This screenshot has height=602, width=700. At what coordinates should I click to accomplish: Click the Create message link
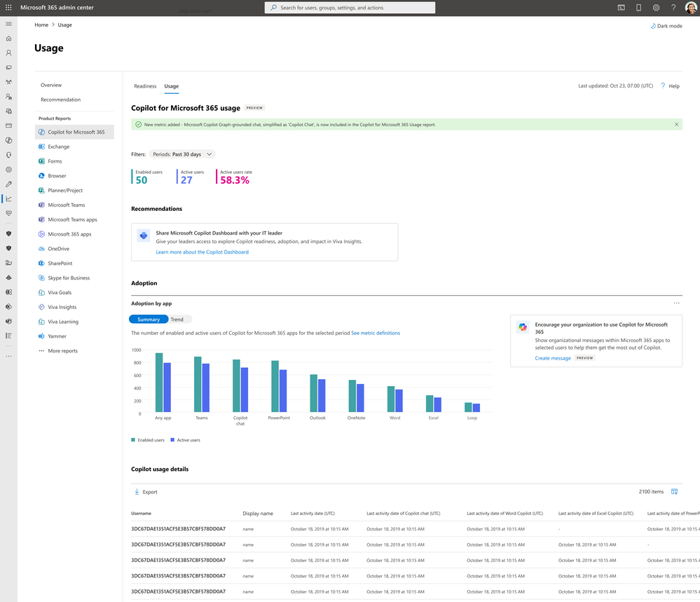(553, 358)
